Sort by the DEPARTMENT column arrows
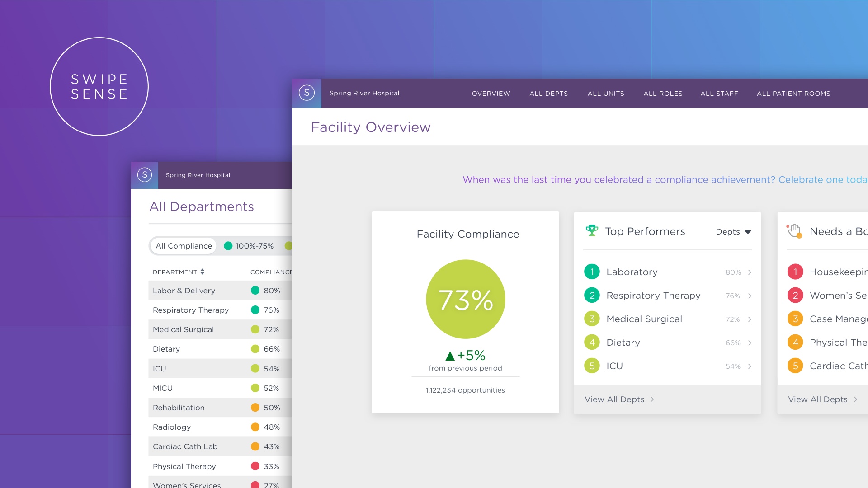Image resolution: width=868 pixels, height=488 pixels. pyautogui.click(x=203, y=272)
